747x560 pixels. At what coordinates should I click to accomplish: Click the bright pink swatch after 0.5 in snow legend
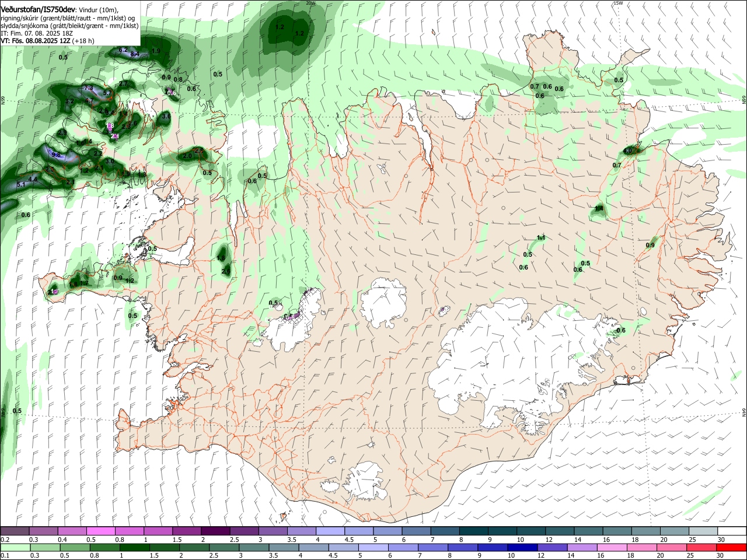[x=100, y=531]
